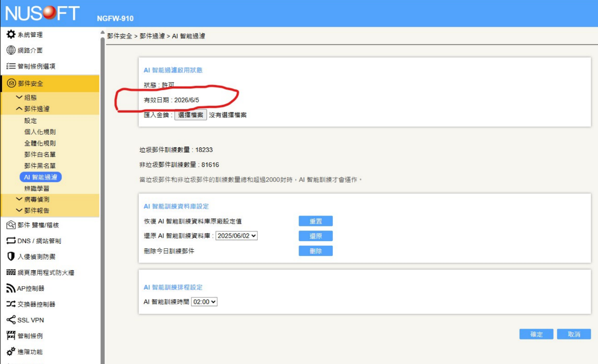Click the policy options list icon
Image resolution: width=598 pixels, height=364 pixels.
[x=11, y=66]
